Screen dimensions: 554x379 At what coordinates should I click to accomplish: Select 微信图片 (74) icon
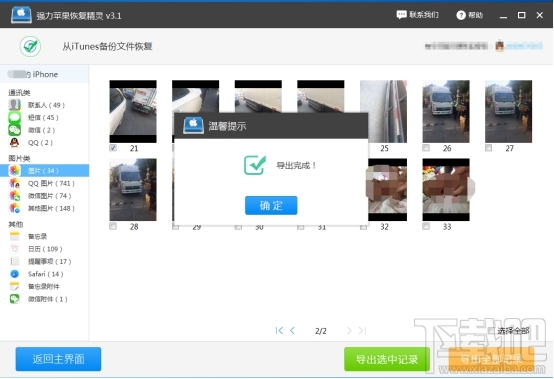point(14,196)
